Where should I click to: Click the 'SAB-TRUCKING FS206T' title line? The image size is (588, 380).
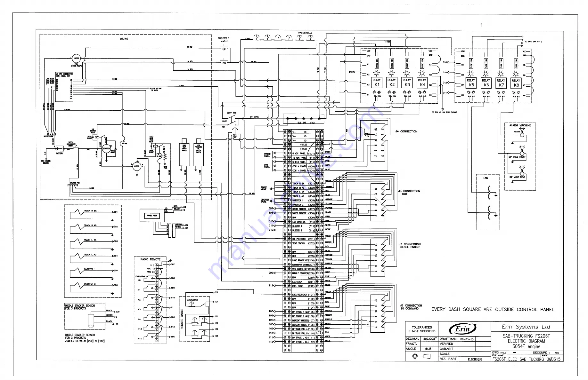[x=526, y=336]
